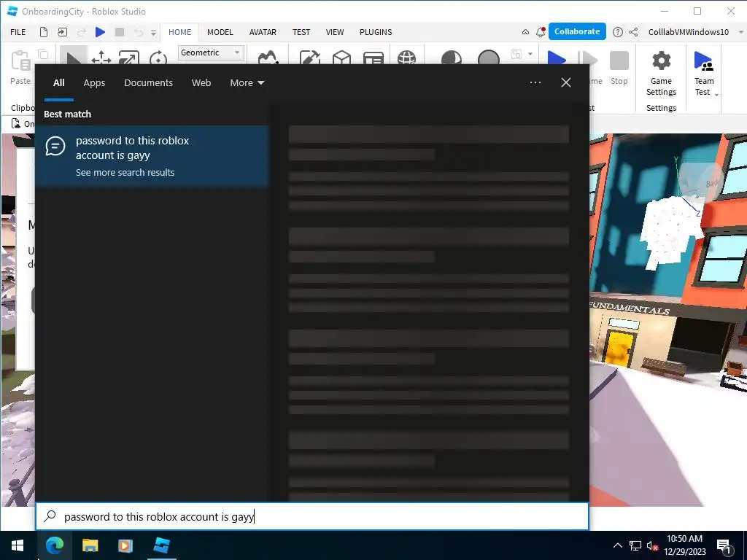The height and width of the screenshot is (560, 747).
Task: Click inside the Windows search text box
Action: (x=312, y=516)
